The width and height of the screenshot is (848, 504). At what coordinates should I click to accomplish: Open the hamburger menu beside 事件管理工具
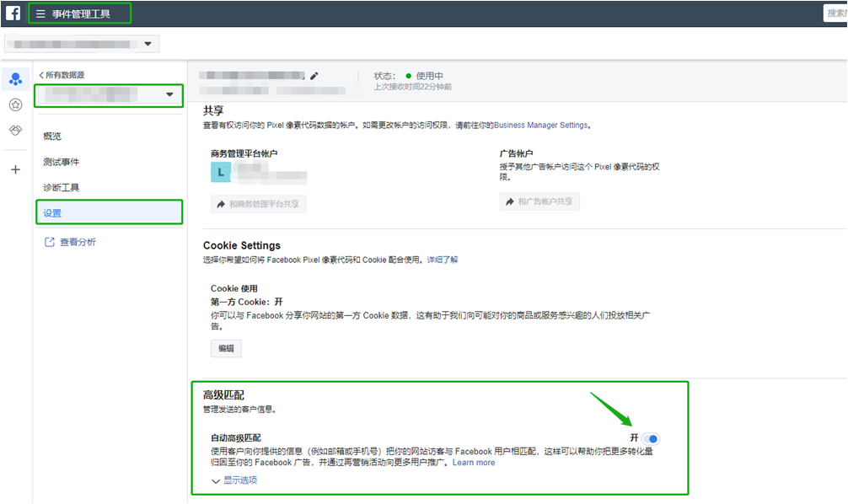40,13
